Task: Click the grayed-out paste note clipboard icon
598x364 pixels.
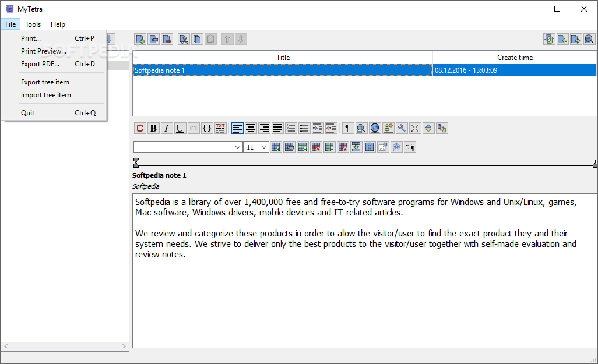Action: pos(210,39)
